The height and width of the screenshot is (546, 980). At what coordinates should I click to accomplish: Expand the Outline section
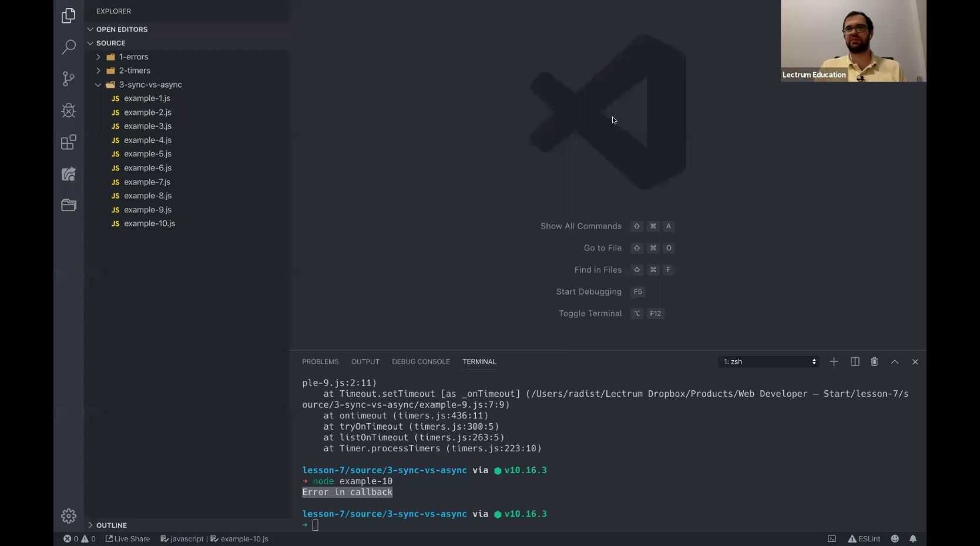pos(187,525)
